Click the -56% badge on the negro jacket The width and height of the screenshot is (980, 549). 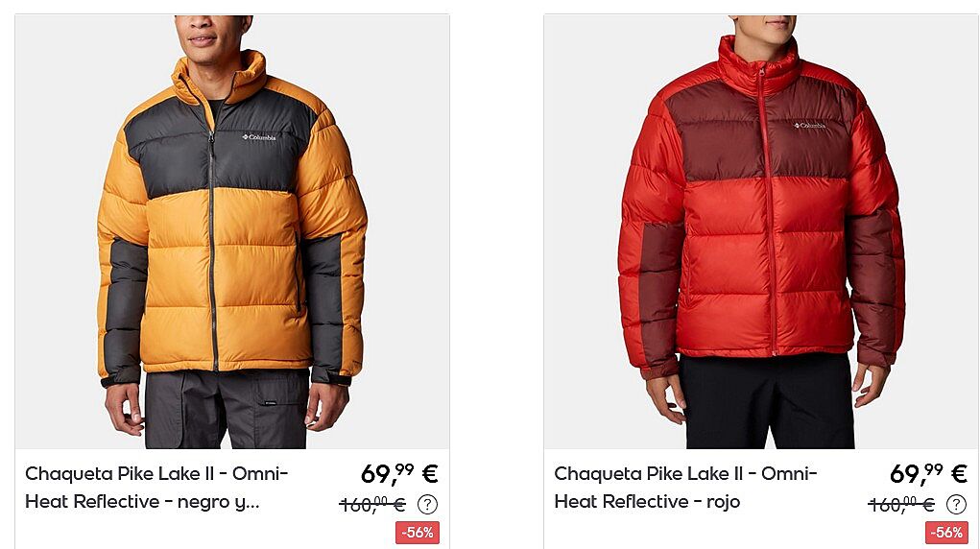pyautogui.click(x=418, y=533)
